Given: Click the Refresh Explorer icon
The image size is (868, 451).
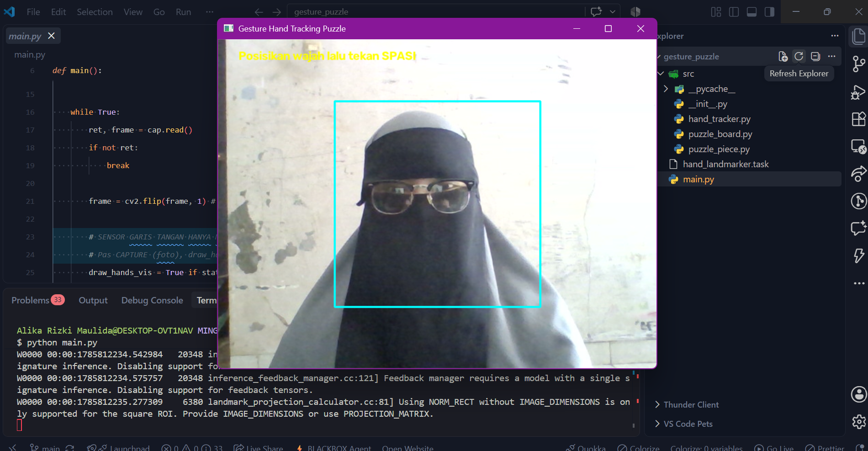Looking at the screenshot, I should (x=799, y=56).
